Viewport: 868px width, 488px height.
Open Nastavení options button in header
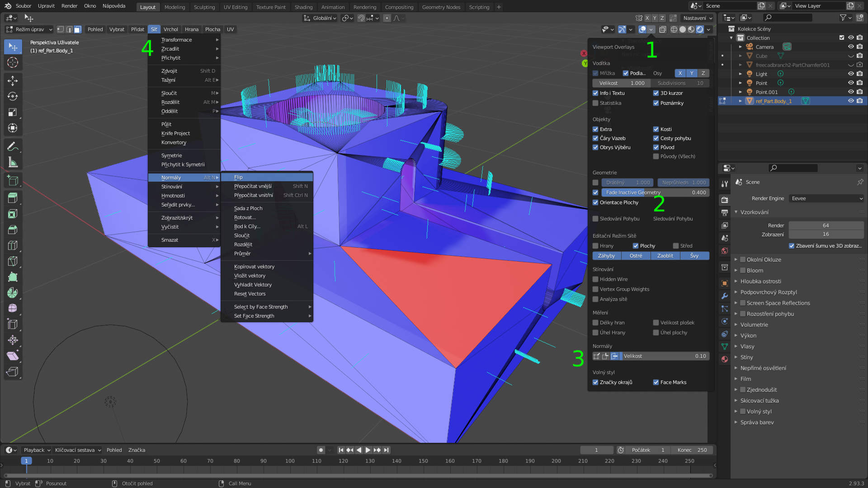pos(698,18)
